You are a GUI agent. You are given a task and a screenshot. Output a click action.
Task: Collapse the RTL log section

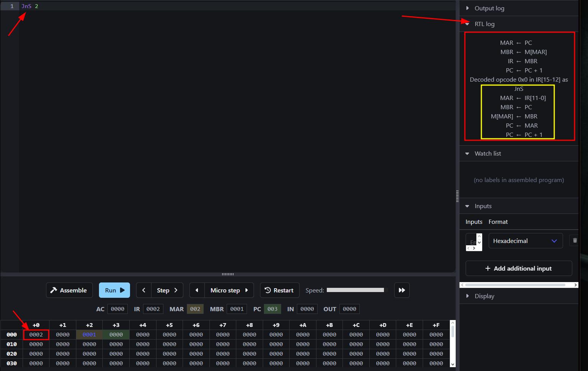click(x=484, y=24)
